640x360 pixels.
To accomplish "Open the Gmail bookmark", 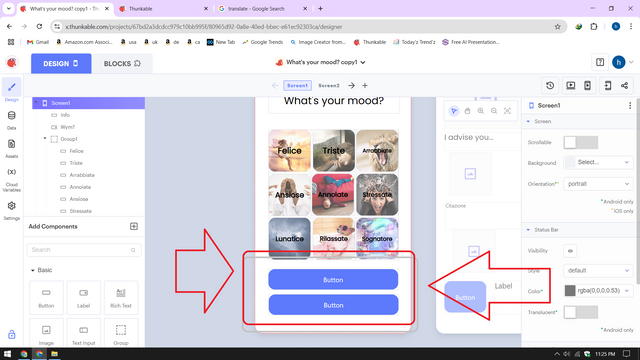I will click(38, 42).
